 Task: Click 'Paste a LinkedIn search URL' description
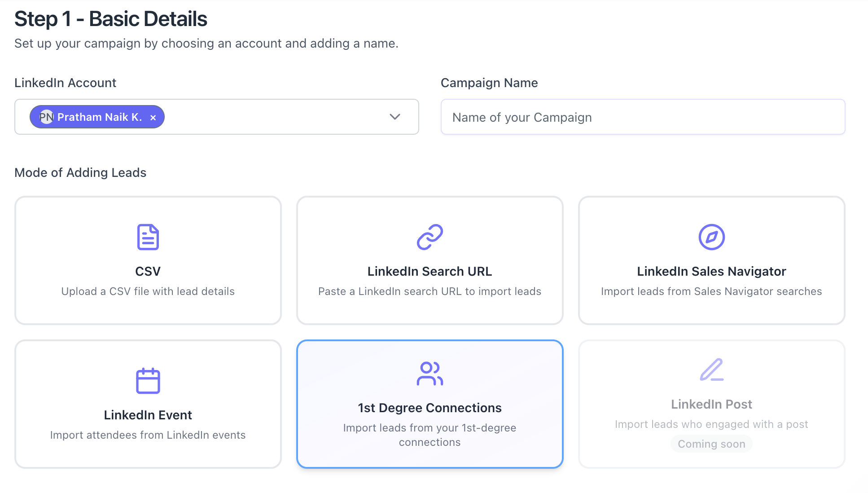[430, 291]
